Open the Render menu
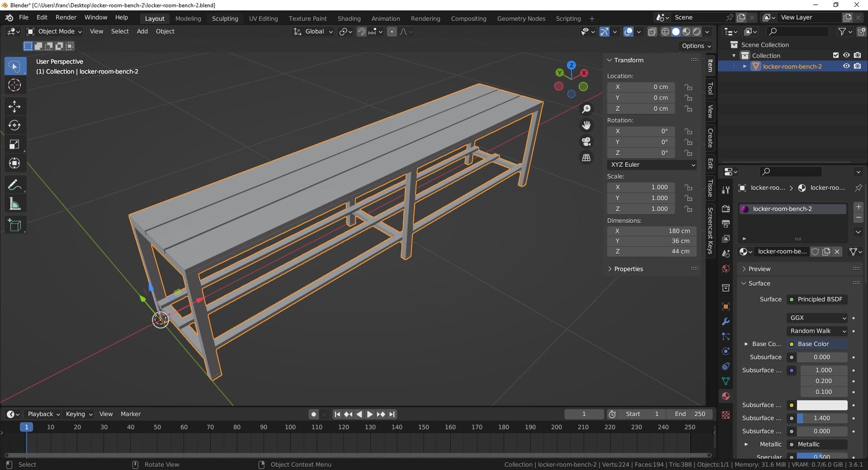 tap(66, 17)
